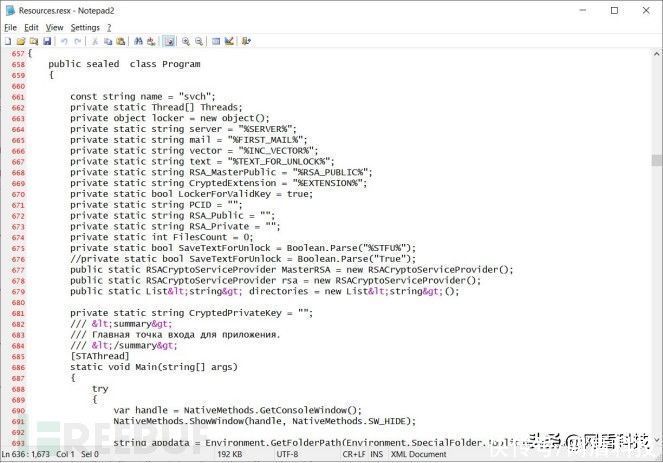The width and height of the screenshot is (663, 463).
Task: Click the '"%SERVER%"' string in code
Action: click(265, 129)
